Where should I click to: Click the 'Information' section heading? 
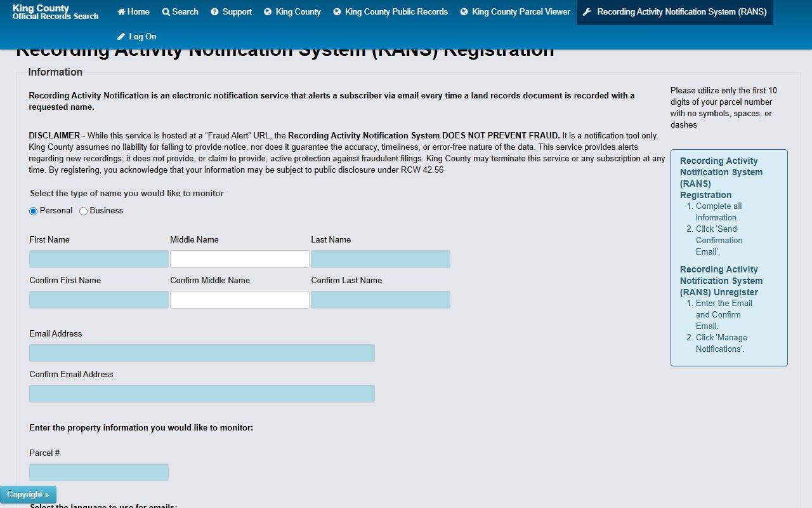[x=55, y=72]
